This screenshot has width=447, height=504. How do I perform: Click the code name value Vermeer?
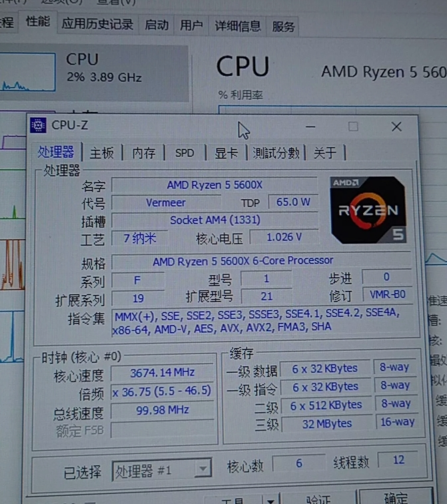pos(166,203)
